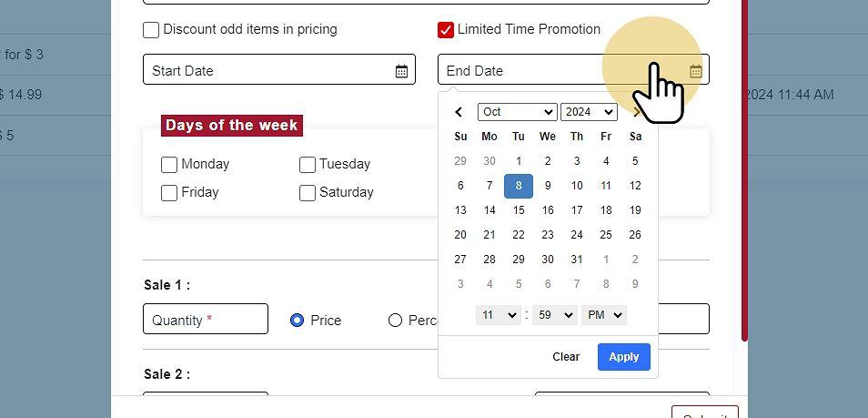This screenshot has width=868, height=418.
Task: Open the Start Date calendar icon
Action: [401, 71]
